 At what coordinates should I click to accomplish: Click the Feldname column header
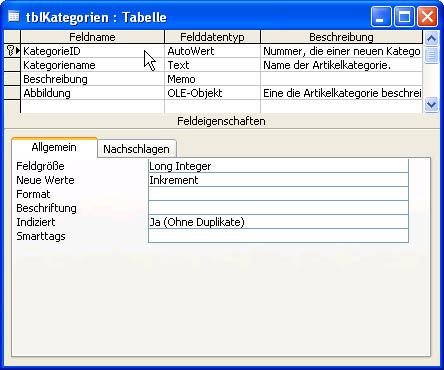[x=92, y=37]
